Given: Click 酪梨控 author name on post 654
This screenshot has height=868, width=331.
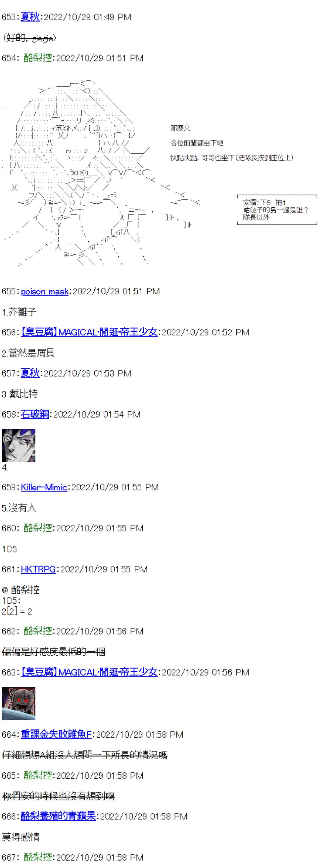Looking at the screenshot, I should pos(38,58).
